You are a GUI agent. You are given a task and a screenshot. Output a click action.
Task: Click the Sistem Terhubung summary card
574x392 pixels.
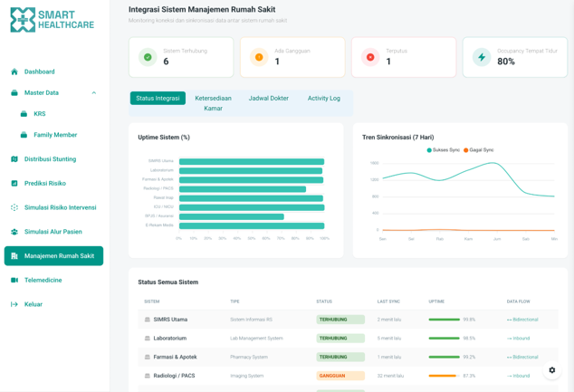(181, 57)
